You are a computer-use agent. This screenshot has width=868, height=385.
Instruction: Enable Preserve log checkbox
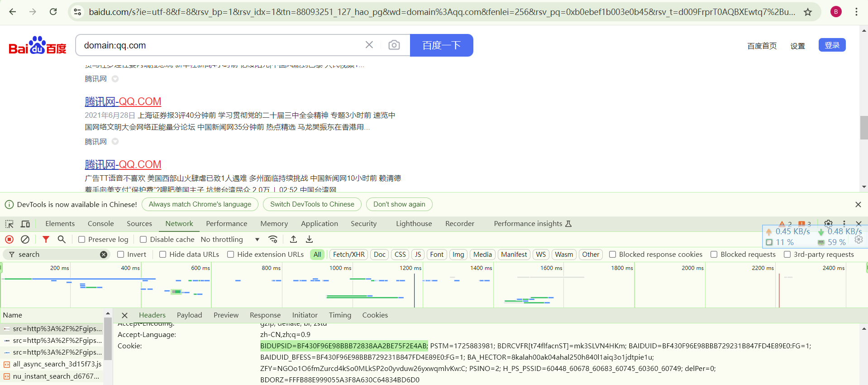[x=82, y=240]
